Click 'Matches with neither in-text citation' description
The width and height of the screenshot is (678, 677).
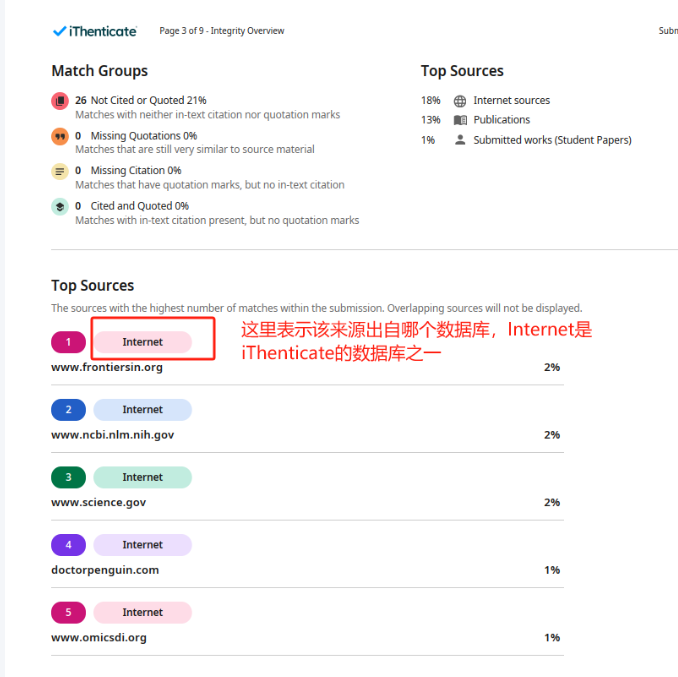tap(208, 115)
